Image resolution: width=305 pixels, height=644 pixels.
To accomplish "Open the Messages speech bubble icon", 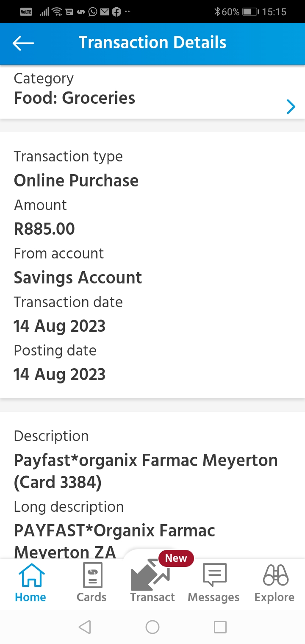I will point(214,575).
